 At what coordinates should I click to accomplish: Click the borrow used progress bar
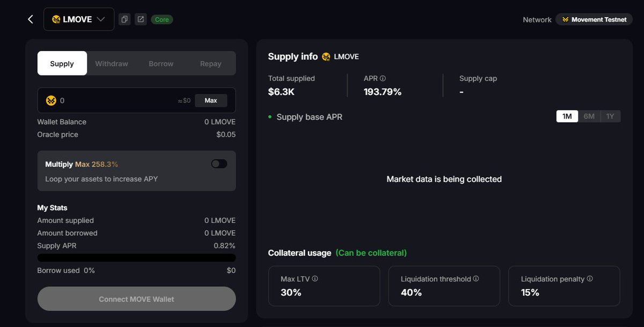click(136, 258)
